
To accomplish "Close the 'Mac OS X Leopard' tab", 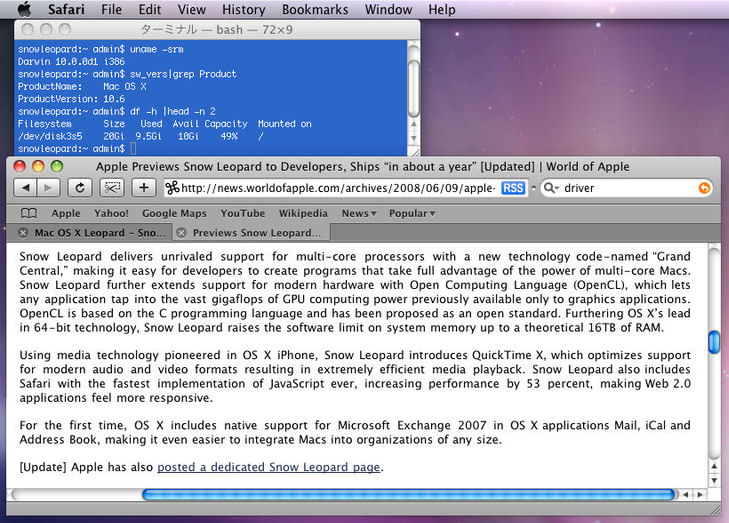I will (x=22, y=232).
